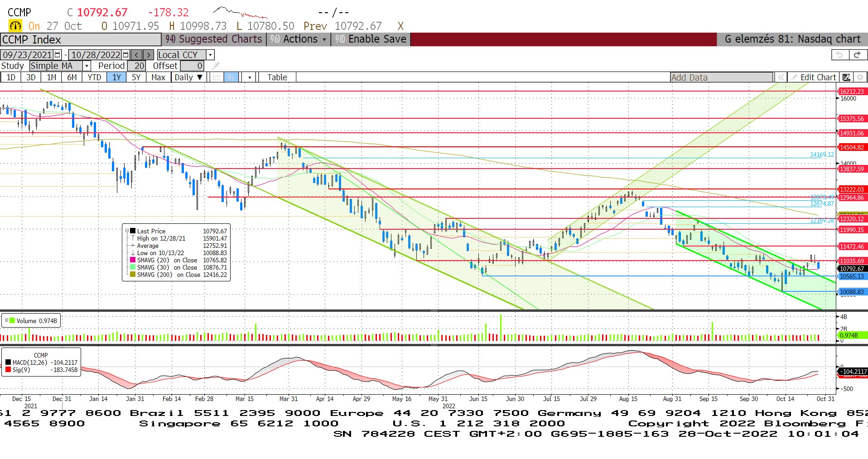This screenshot has height=459, width=868.
Task: Select the 1Y range tab
Action: click(116, 77)
